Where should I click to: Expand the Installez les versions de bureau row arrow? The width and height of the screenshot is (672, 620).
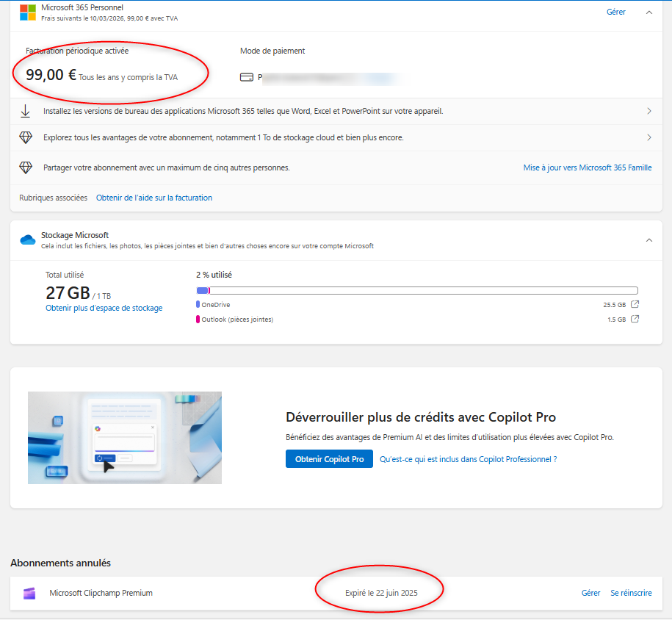click(x=649, y=111)
